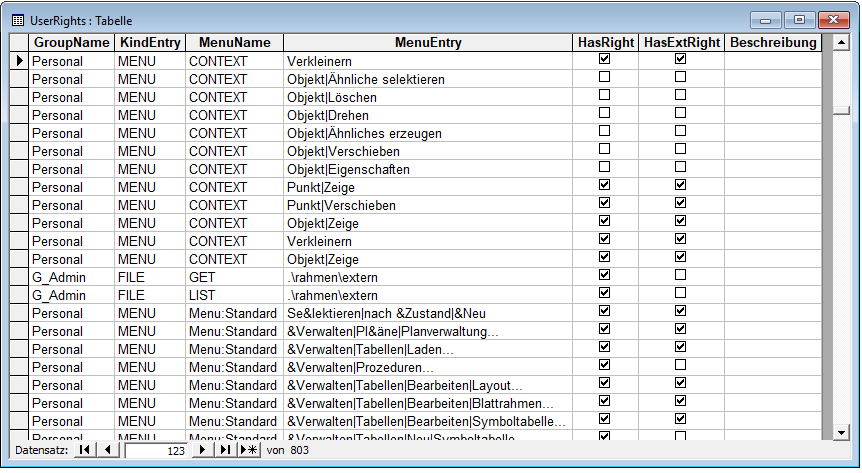The height and width of the screenshot is (473, 862).
Task: Select the HasExtRight column header
Action: point(681,43)
